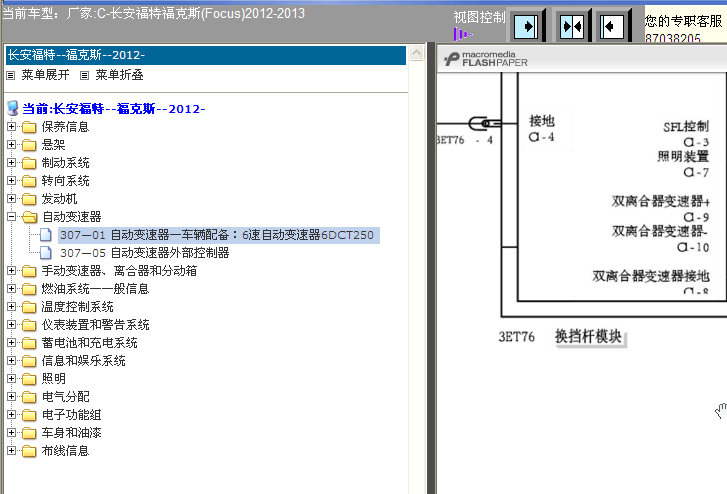
Task: Click the document icon for 307—01
Action: (45, 235)
